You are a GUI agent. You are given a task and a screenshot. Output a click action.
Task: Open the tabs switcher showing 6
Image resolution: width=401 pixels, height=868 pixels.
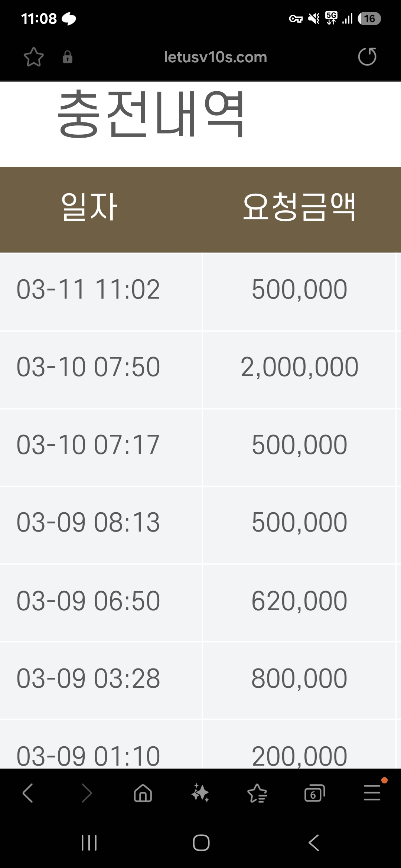(x=314, y=793)
